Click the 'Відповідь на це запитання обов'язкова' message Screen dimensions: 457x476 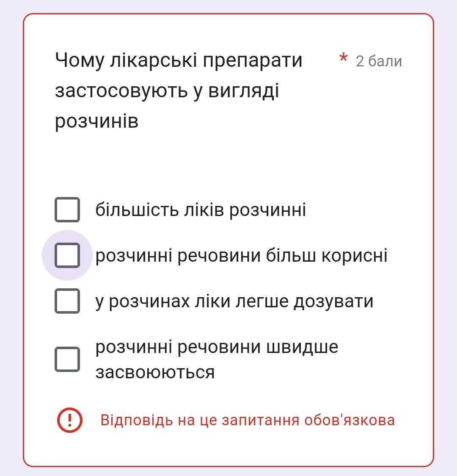click(x=248, y=420)
